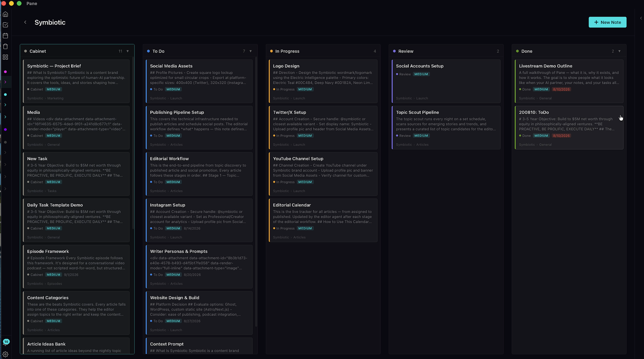Click the Cabinet column header title
Viewport: 644px width, 359px height.
pos(38,51)
